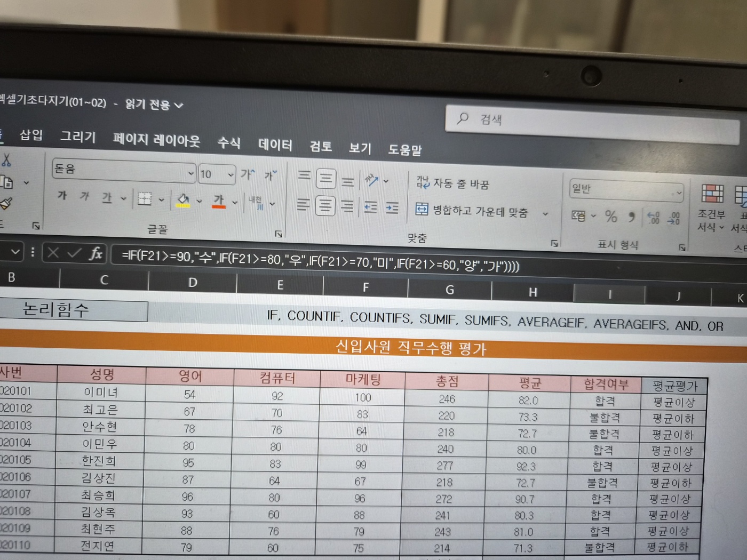This screenshot has height=560, width=747.
Task: Click the Cut scissors icon
Action: point(6,160)
